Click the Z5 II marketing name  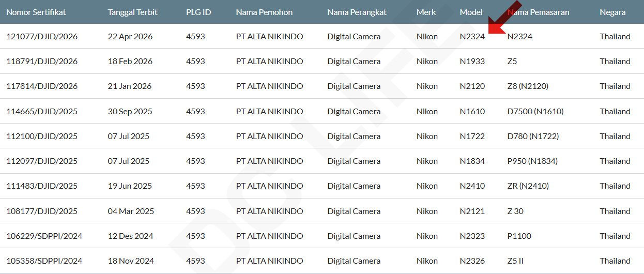[x=515, y=261]
